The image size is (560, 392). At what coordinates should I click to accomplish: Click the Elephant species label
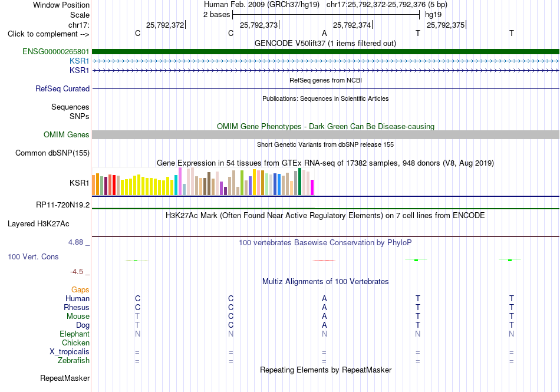click(x=74, y=334)
